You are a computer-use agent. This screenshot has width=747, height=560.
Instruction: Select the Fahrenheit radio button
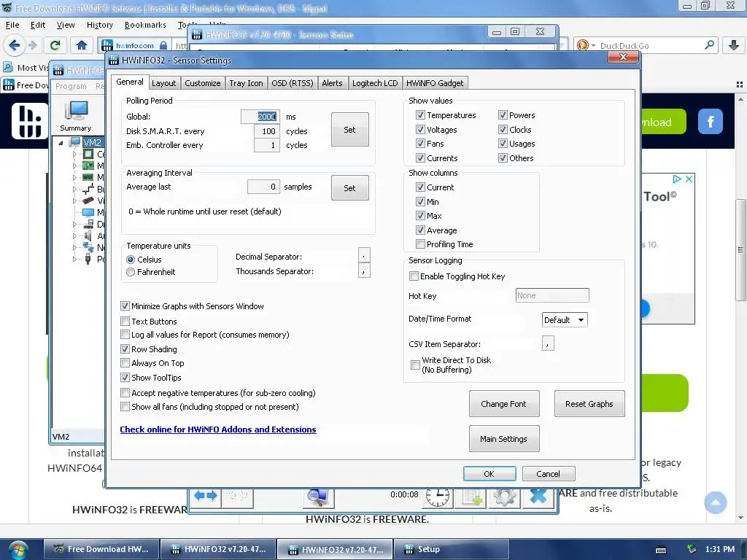pyautogui.click(x=131, y=272)
